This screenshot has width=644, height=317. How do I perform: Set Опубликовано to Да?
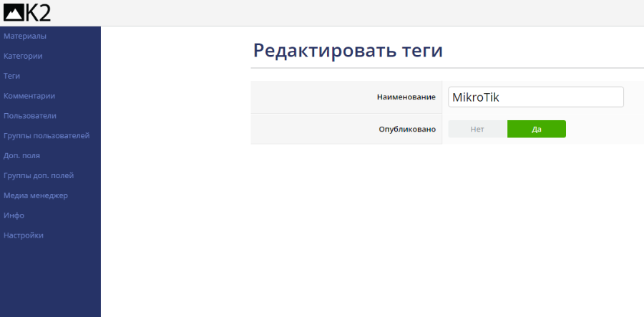pos(537,129)
